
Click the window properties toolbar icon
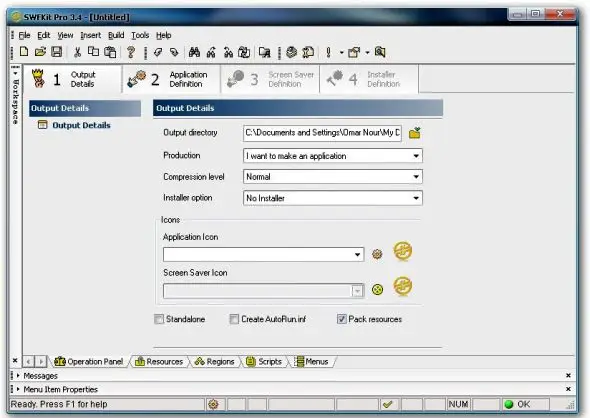coord(354,52)
